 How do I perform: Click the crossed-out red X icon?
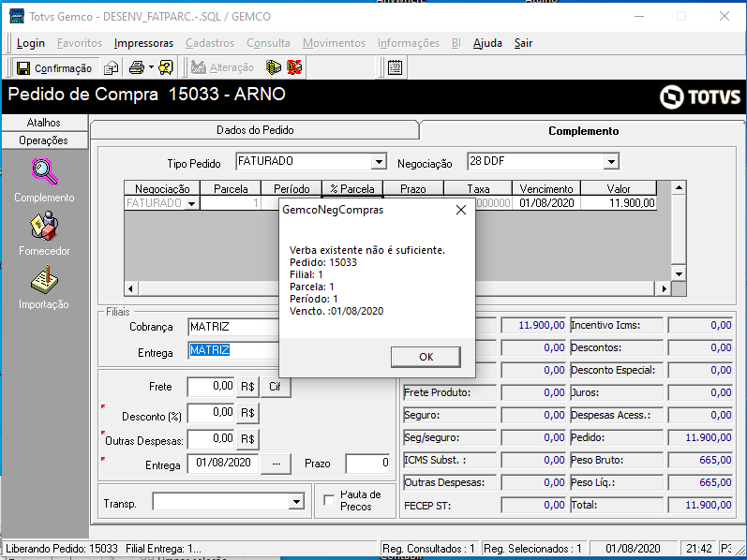(x=294, y=67)
